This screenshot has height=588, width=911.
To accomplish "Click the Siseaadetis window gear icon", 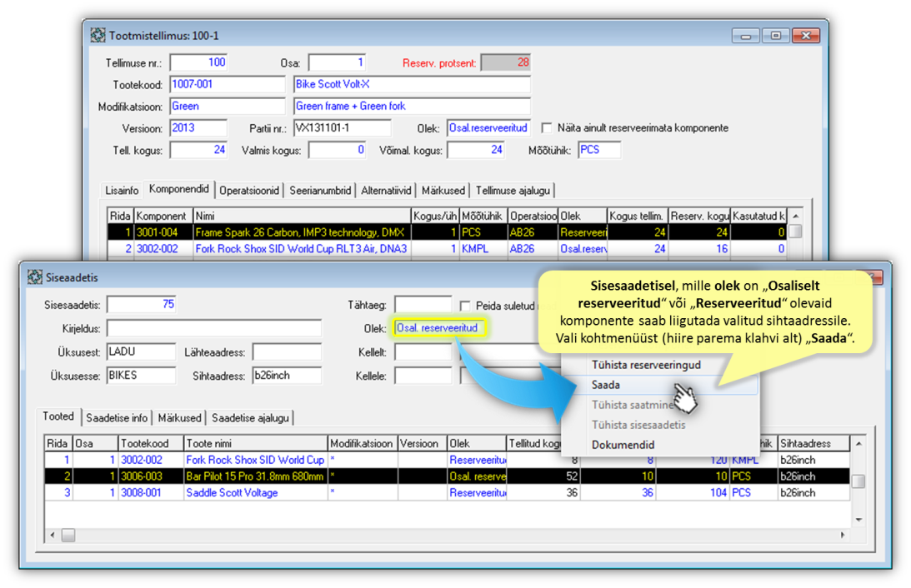I will click(x=35, y=277).
